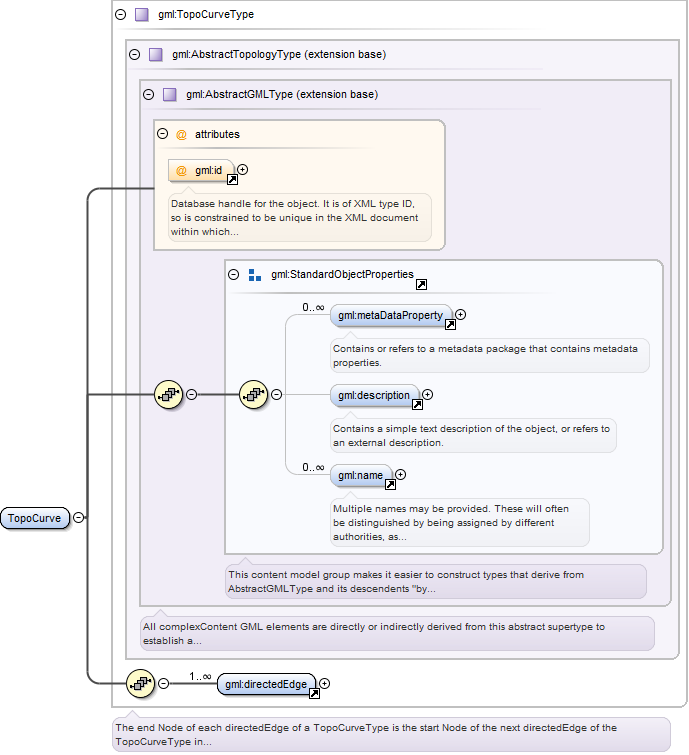Select the gml:metaDataProperty element
The height and width of the screenshot is (755, 689).
tap(391, 315)
